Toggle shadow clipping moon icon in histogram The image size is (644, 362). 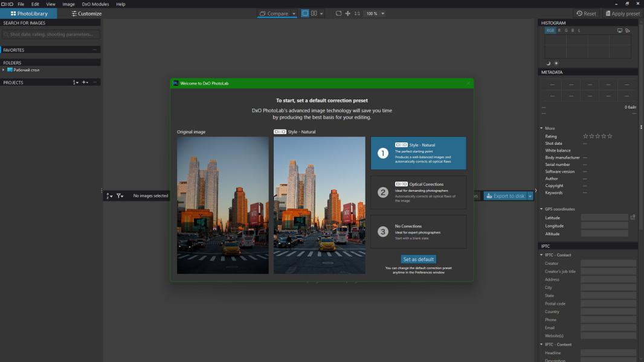pyautogui.click(x=549, y=63)
